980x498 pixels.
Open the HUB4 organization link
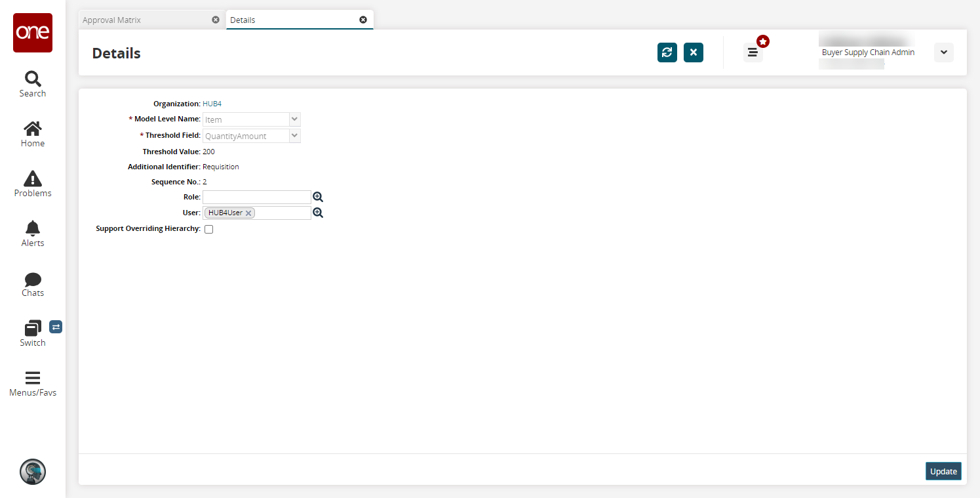(212, 104)
